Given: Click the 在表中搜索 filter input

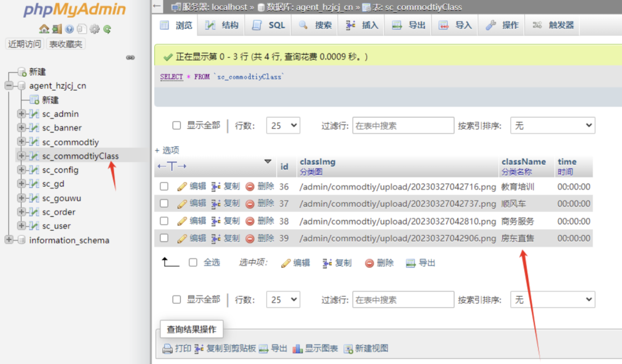Looking at the screenshot, I should point(403,125).
